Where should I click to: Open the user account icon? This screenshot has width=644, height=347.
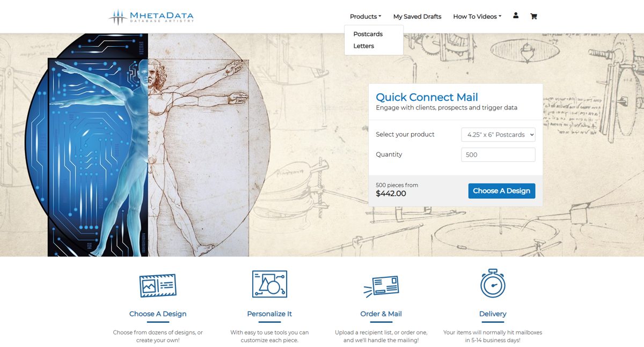pos(516,16)
